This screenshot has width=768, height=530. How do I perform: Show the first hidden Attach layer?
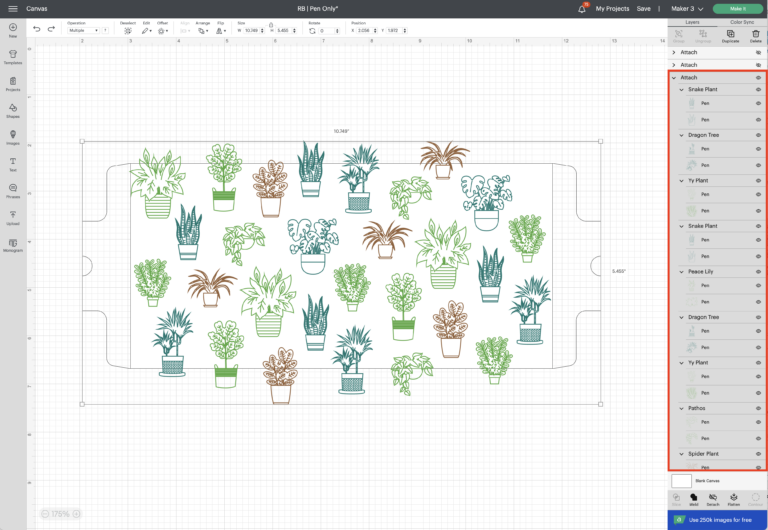pos(758,52)
